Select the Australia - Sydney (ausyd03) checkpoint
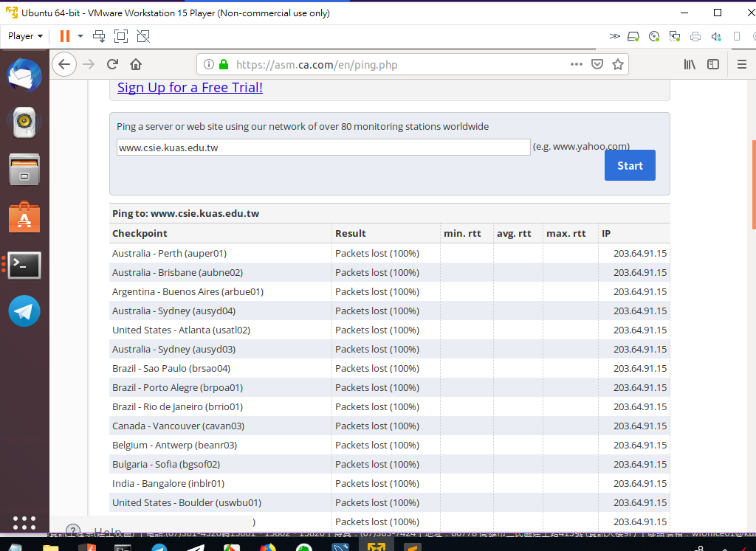 coord(174,350)
